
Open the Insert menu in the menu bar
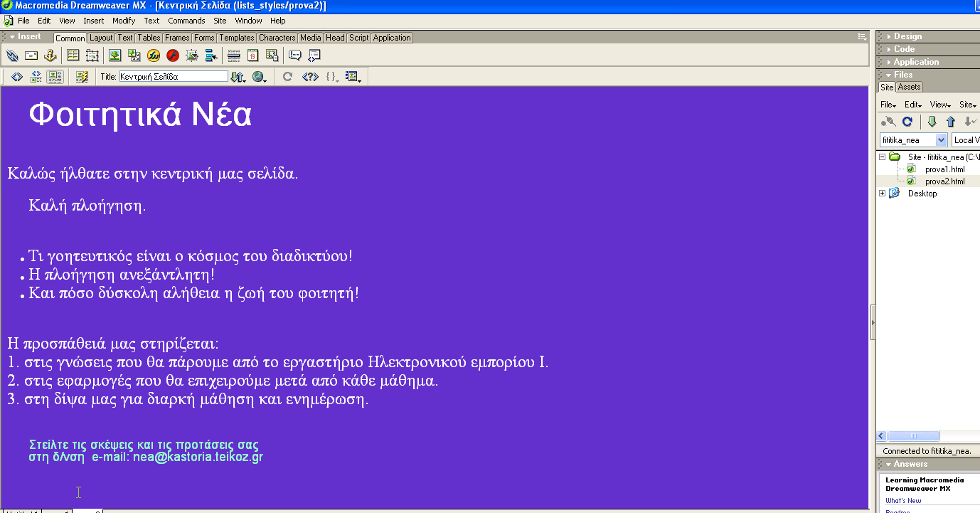(93, 21)
